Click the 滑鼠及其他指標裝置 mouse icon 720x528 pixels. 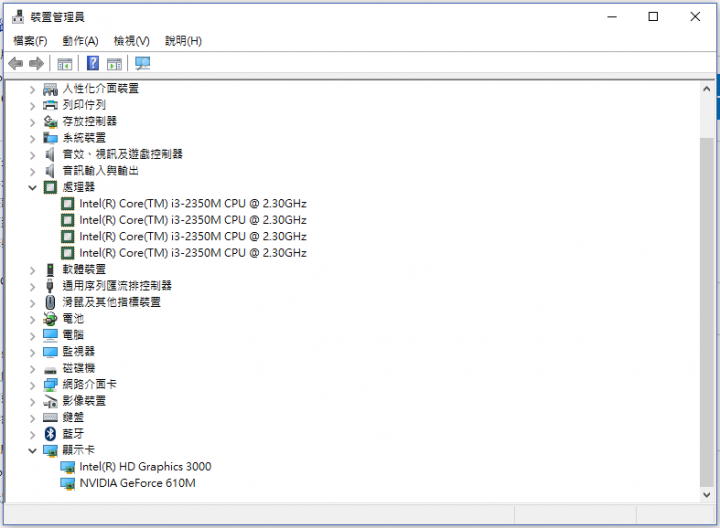point(50,303)
